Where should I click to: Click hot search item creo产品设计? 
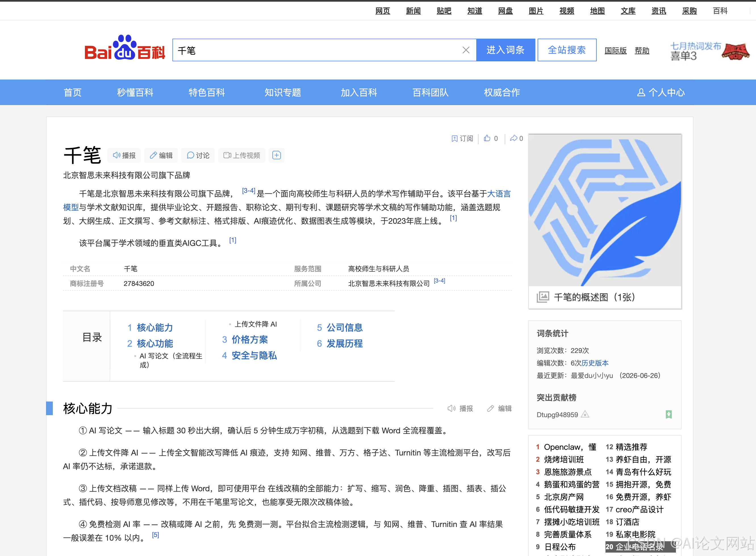[640, 509]
